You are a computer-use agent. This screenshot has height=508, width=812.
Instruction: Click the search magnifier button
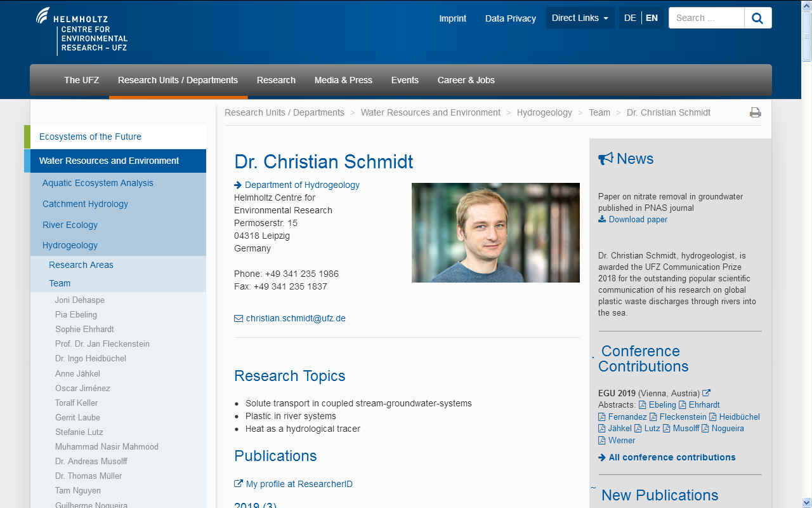(757, 18)
